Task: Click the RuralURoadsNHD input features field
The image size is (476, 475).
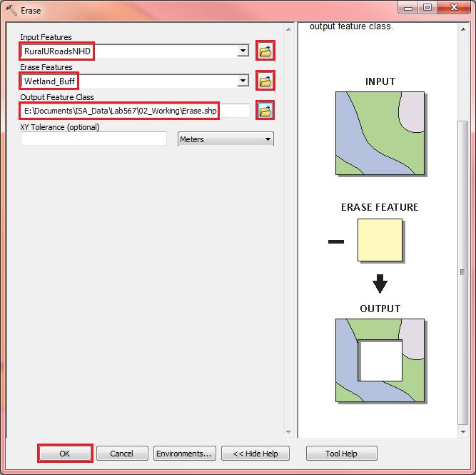Action: pyautogui.click(x=128, y=51)
